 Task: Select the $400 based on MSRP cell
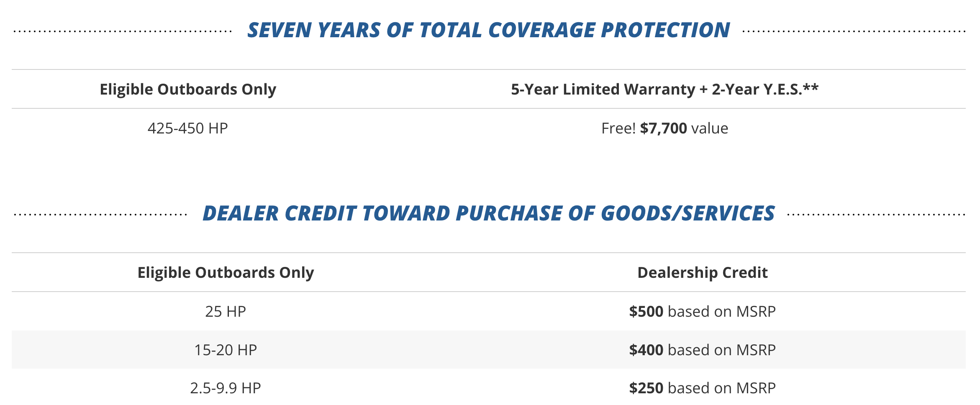[x=703, y=350]
